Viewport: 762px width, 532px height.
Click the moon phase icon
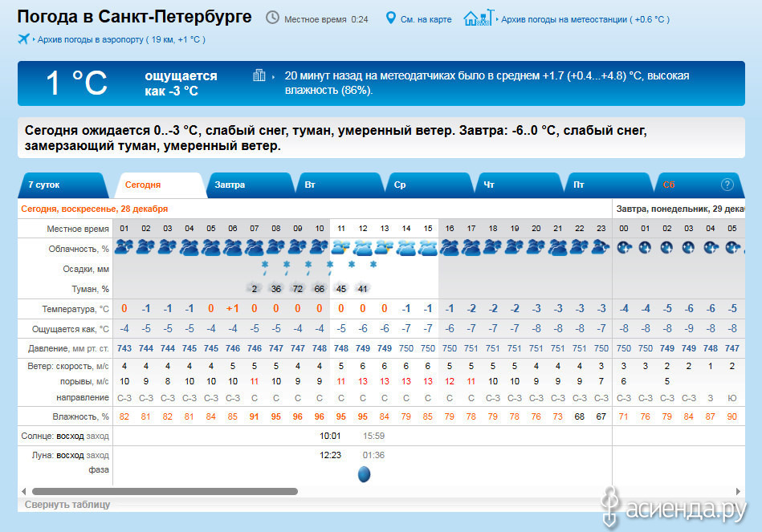pos(364,474)
